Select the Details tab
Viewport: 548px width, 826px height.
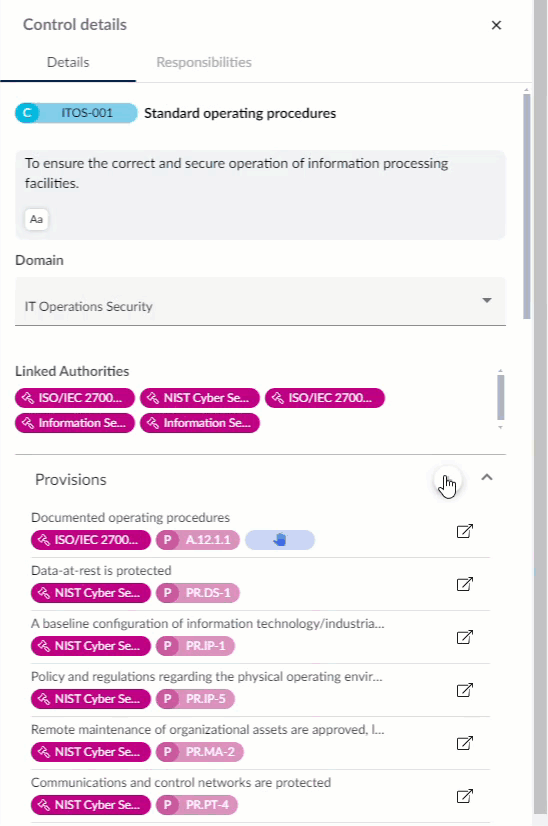point(68,62)
